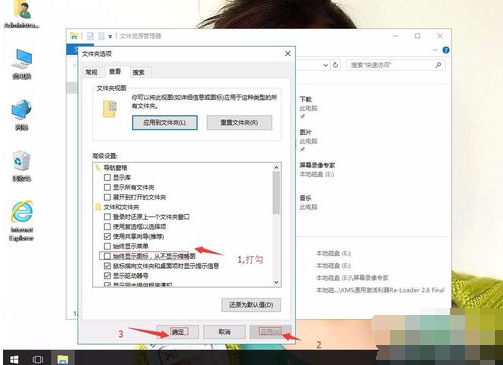This screenshot has height=365, width=503.
Task: Click the advanced settings scrollbar thumb
Action: pyautogui.click(x=276, y=193)
